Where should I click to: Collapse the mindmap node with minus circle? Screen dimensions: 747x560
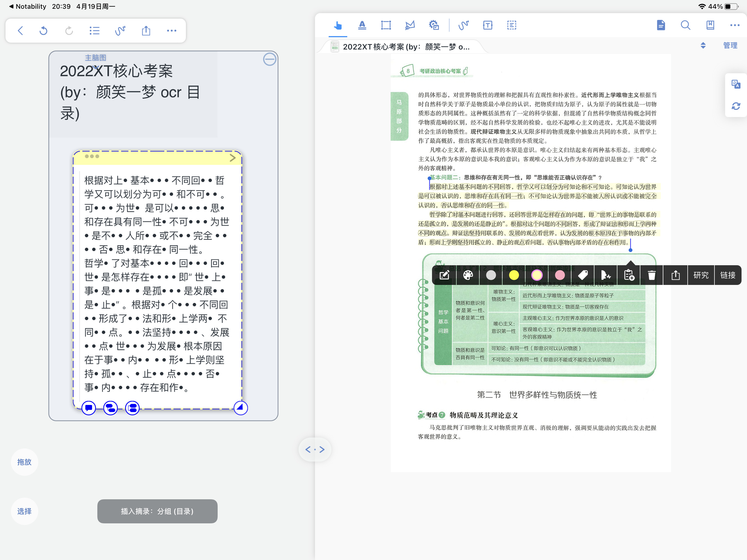[270, 59]
